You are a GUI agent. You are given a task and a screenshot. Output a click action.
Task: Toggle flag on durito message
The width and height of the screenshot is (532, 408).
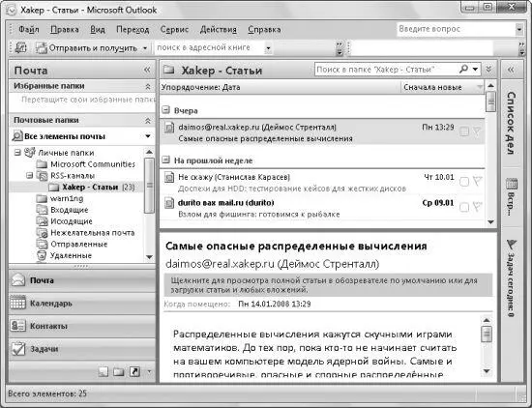477,207
